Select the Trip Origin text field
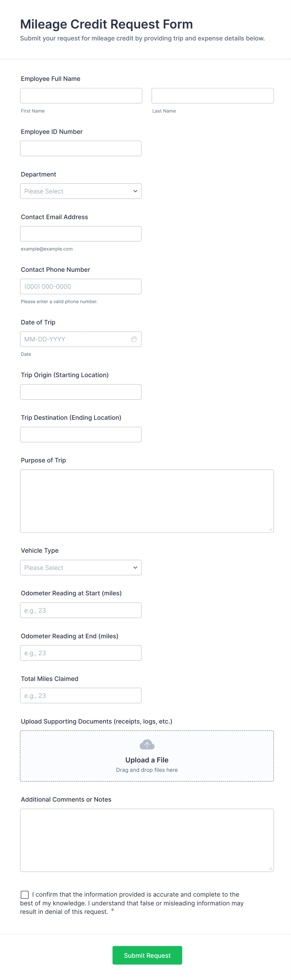 [80, 392]
